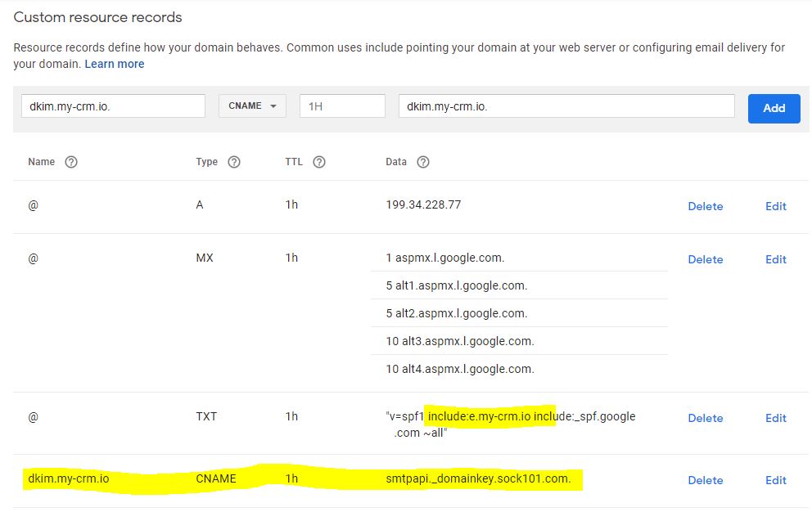Image resolution: width=812 pixels, height=512 pixels.
Task: Click the record name input field
Action: [x=114, y=106]
